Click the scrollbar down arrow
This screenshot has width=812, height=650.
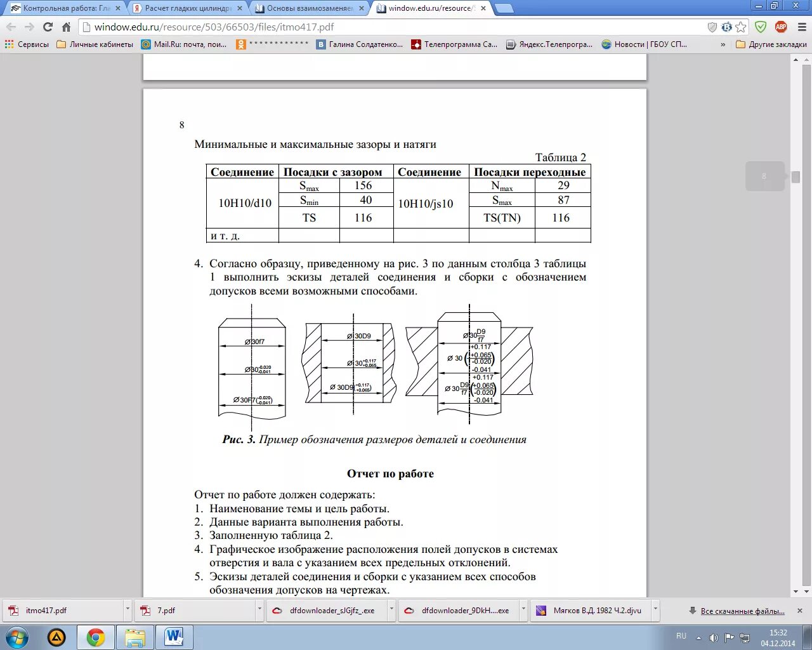(796, 592)
